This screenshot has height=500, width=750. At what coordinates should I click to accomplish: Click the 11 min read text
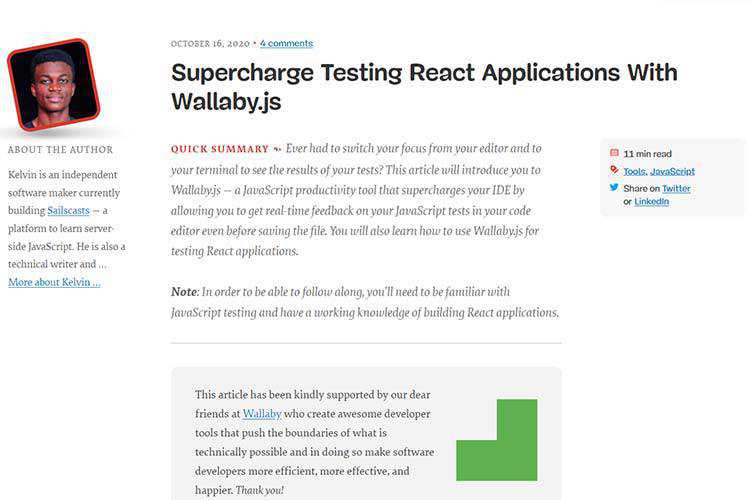[648, 155]
